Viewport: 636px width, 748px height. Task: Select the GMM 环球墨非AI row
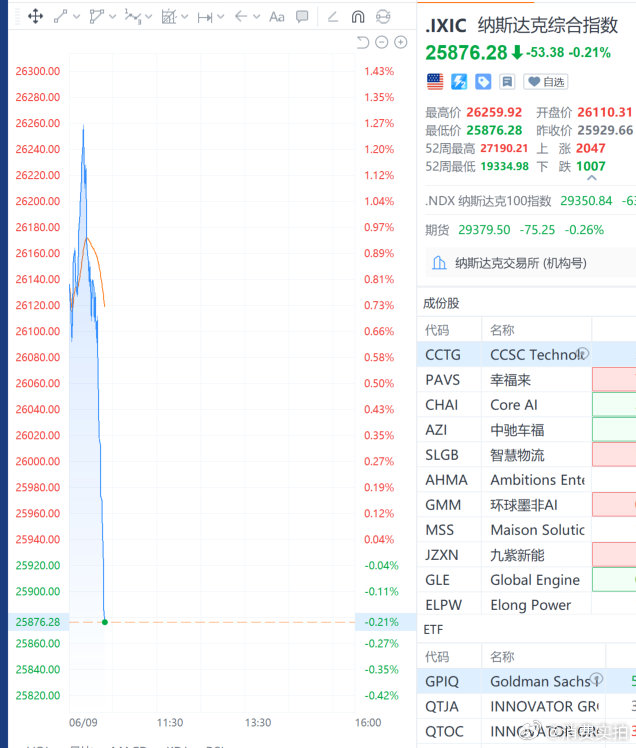tap(526, 505)
